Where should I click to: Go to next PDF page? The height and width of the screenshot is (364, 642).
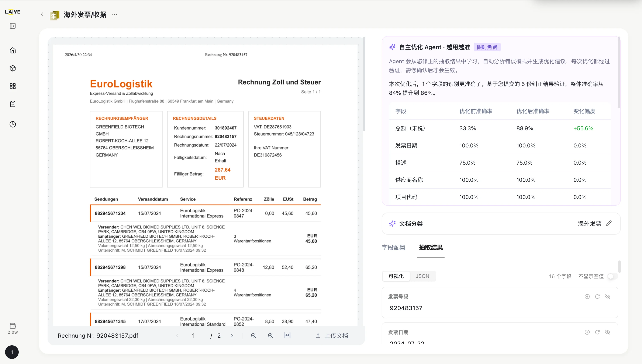(232, 336)
